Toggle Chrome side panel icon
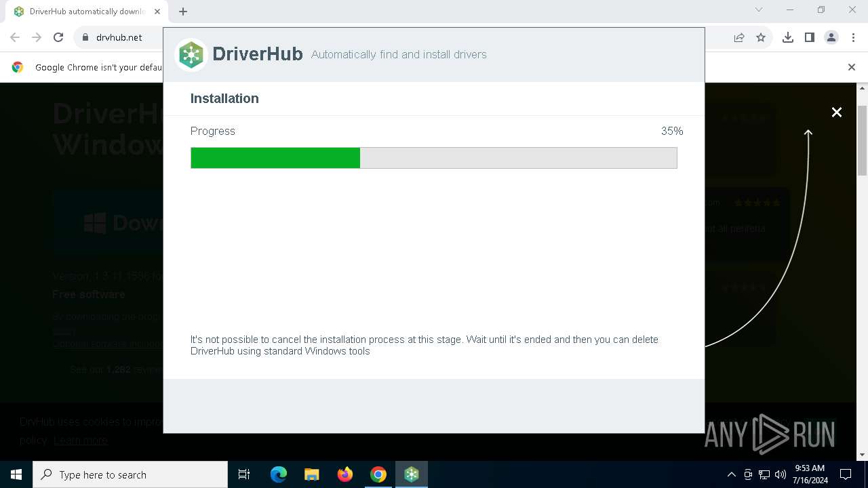Image resolution: width=868 pixels, height=488 pixels. (x=810, y=37)
